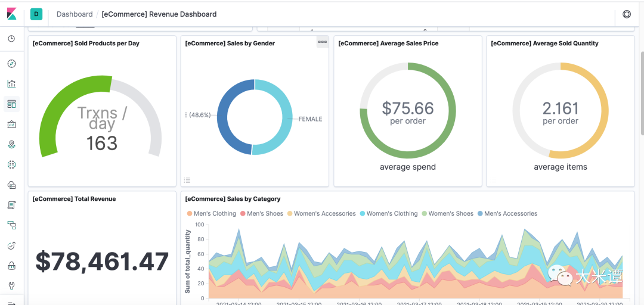Click the 100 y-axis tick label
The height and width of the screenshot is (305, 644).
[200, 225]
